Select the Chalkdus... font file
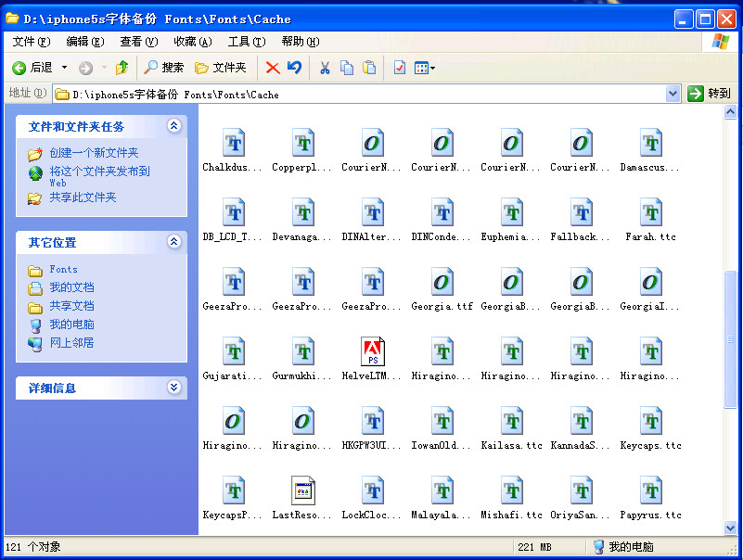The image size is (743, 560). tap(233, 149)
